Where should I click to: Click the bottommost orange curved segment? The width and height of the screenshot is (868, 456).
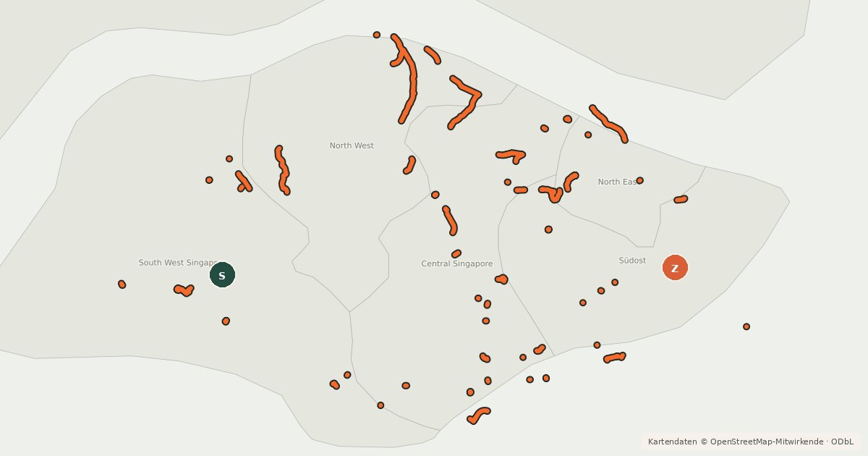[478, 415]
